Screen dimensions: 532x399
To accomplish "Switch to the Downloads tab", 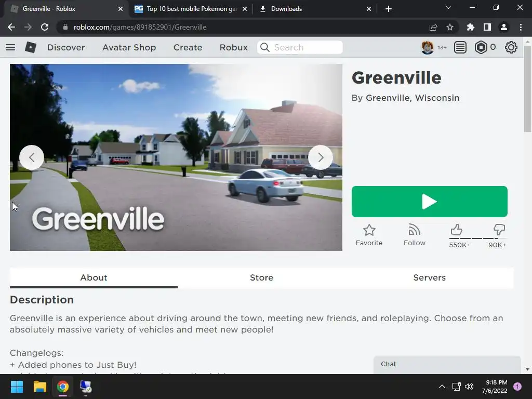I will (x=315, y=9).
